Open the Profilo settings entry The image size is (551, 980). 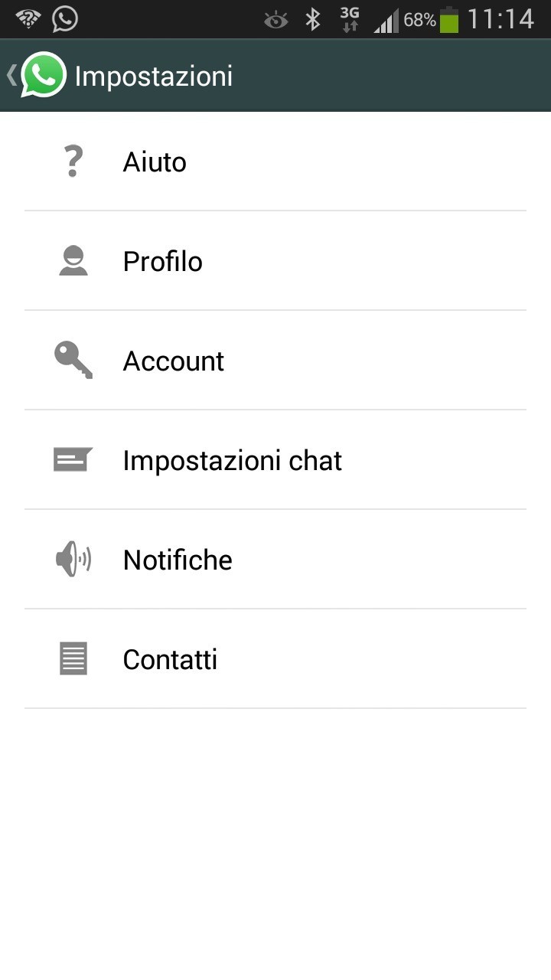pos(163,262)
